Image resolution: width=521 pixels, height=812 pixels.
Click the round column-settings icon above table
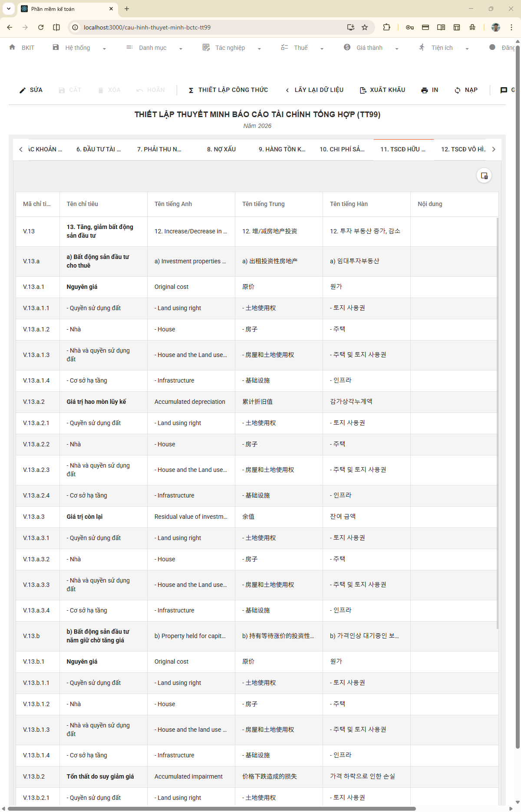click(x=484, y=176)
